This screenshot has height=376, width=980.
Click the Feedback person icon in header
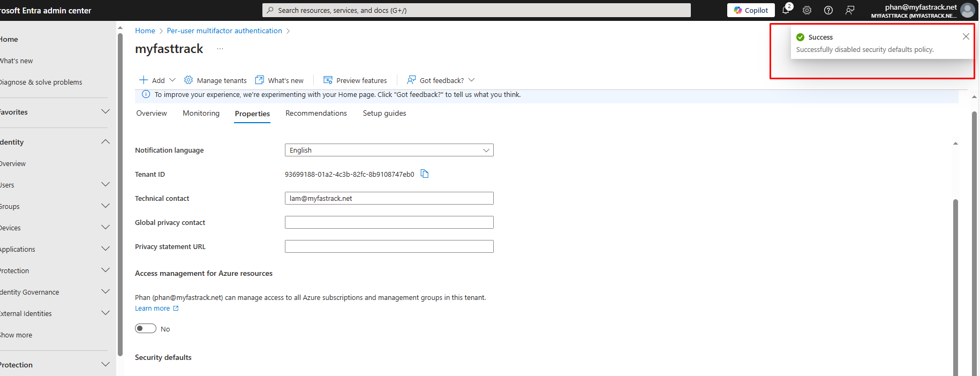pyautogui.click(x=850, y=10)
